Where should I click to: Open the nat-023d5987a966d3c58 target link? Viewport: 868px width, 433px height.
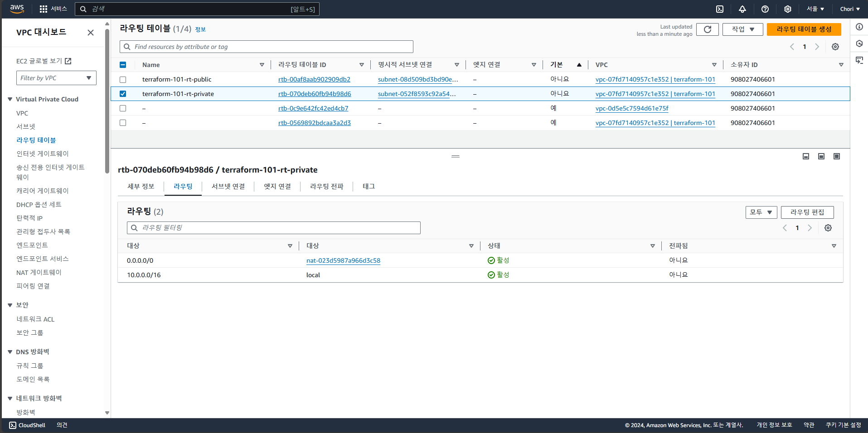(343, 260)
